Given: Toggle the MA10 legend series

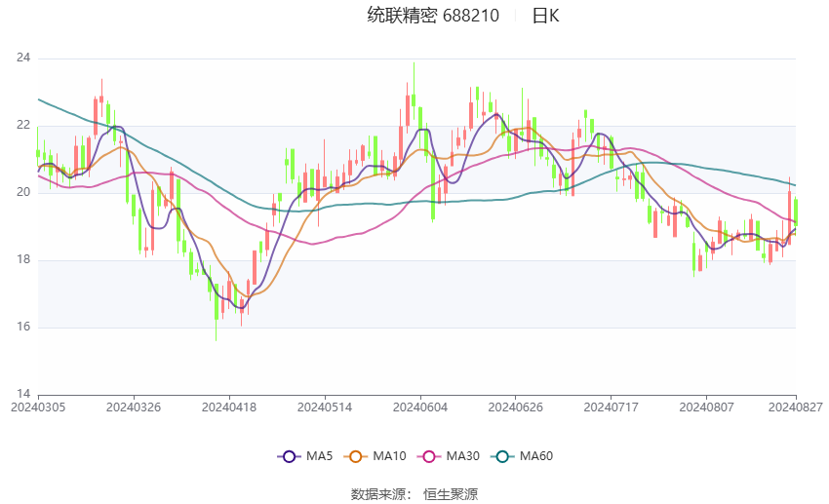Looking at the screenshot, I should pyautogui.click(x=375, y=456).
